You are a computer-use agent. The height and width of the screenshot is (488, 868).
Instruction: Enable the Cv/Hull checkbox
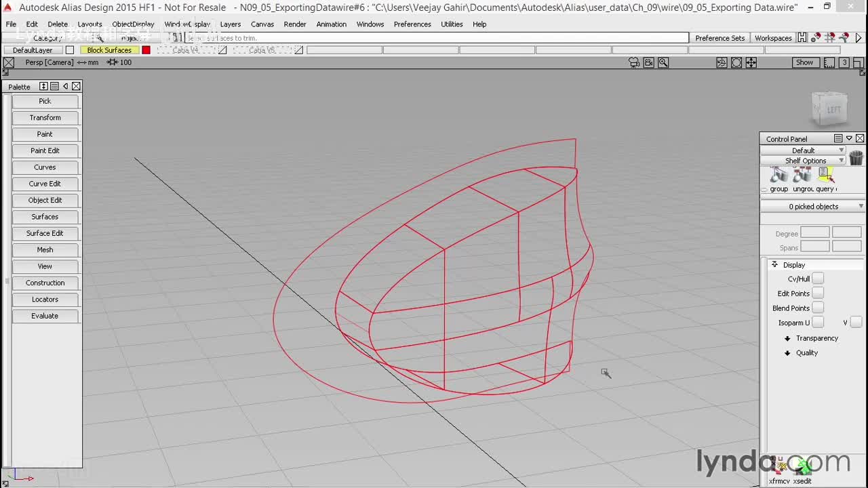click(818, 279)
